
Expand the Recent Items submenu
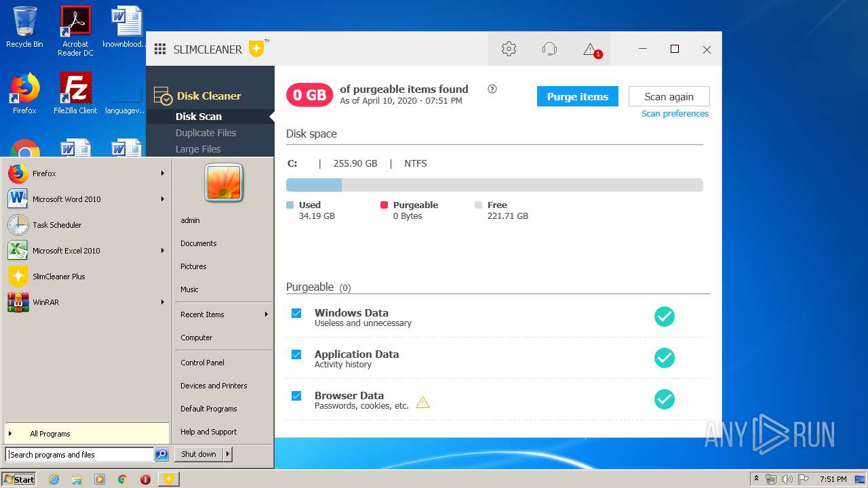point(224,314)
